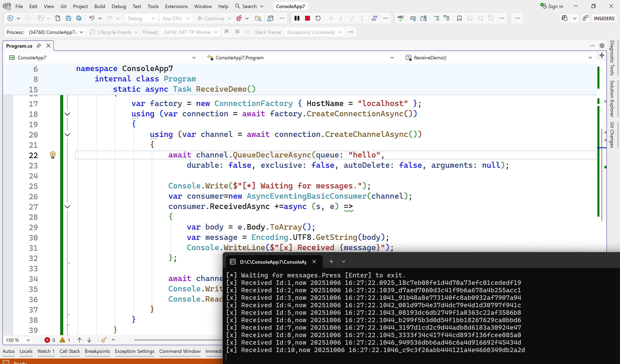Click the Stop Debugging red square icon
This screenshot has width=620, height=364.
tap(307, 18)
